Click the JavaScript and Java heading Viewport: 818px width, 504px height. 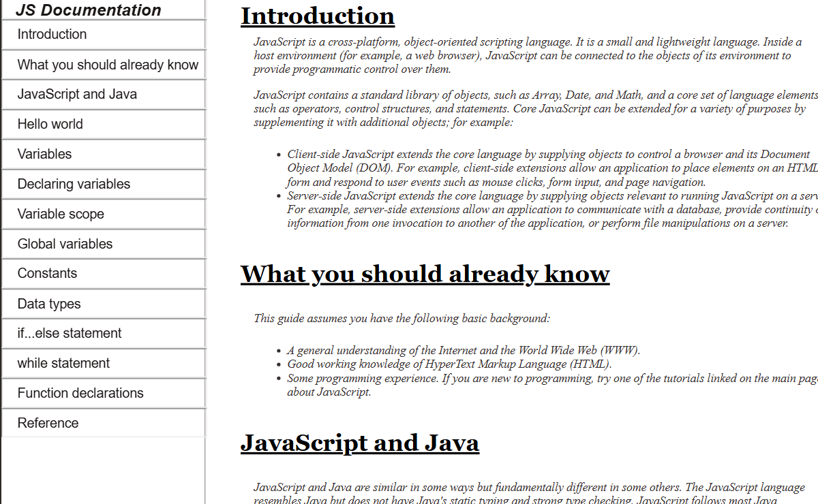(x=360, y=443)
